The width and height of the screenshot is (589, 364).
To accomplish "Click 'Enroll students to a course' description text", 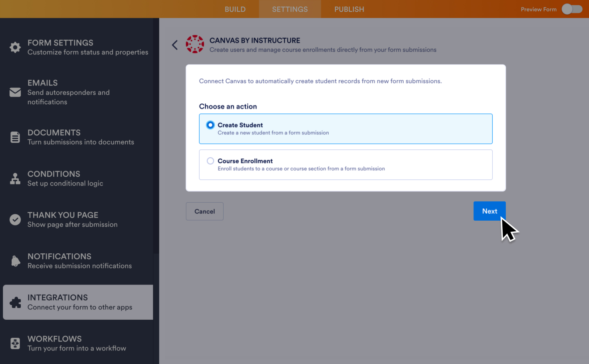I will (301, 169).
